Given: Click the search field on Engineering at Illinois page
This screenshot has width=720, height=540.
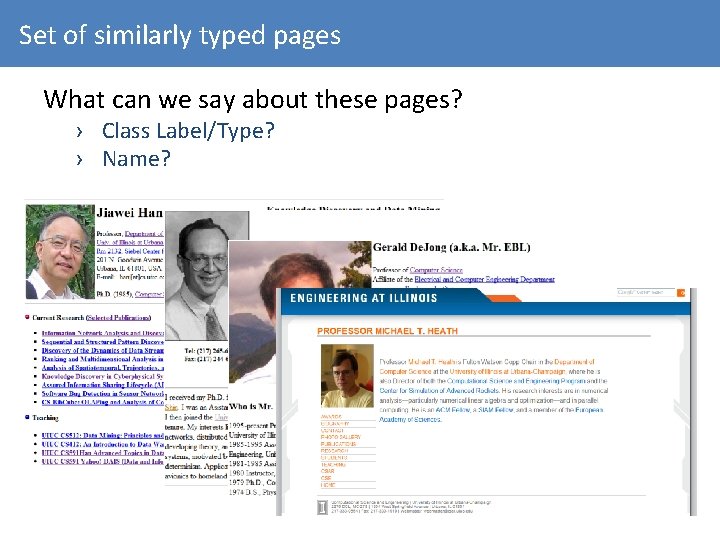Looking at the screenshot, I should coord(646,292).
